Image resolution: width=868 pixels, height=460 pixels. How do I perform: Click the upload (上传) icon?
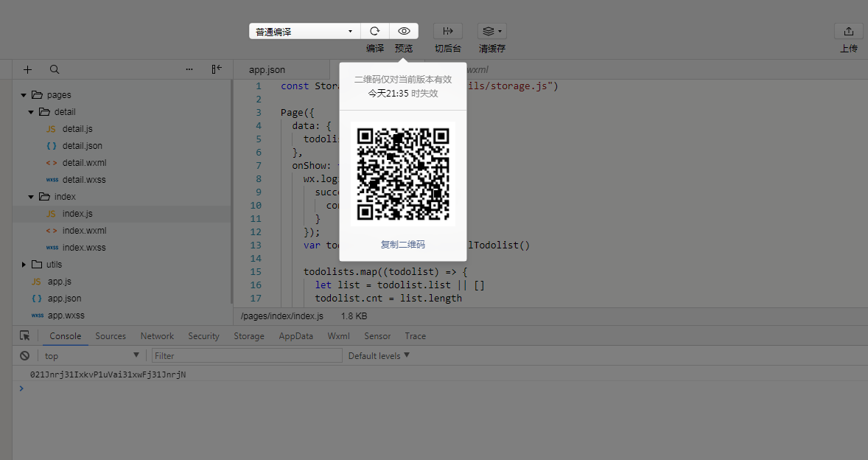click(849, 31)
